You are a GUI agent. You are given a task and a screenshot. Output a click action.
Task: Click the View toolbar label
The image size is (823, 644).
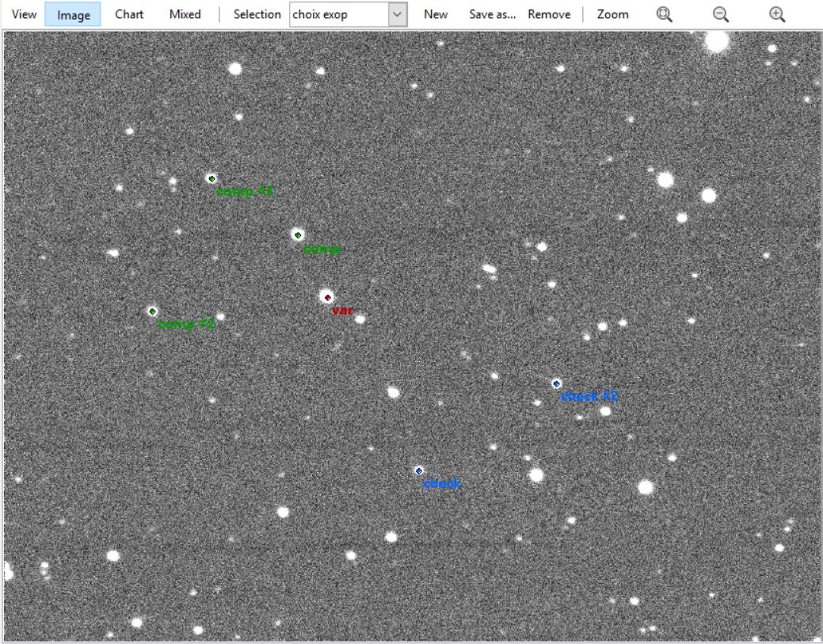24,14
